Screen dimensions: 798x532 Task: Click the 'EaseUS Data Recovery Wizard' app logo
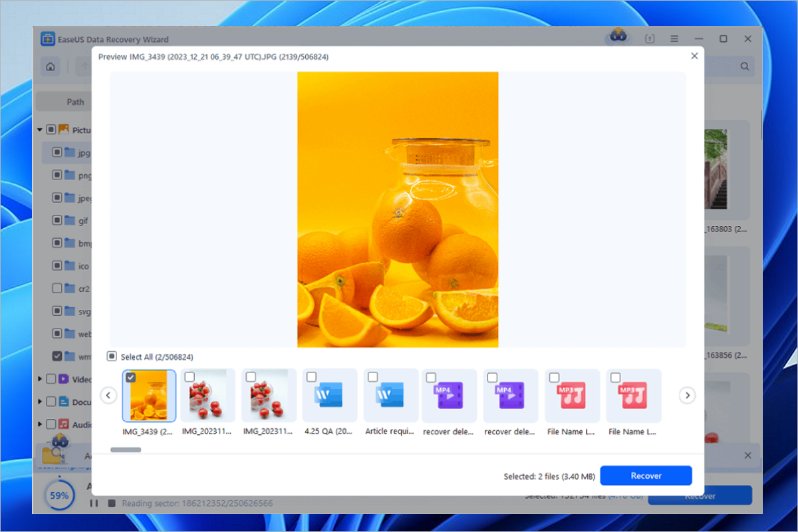(47, 39)
